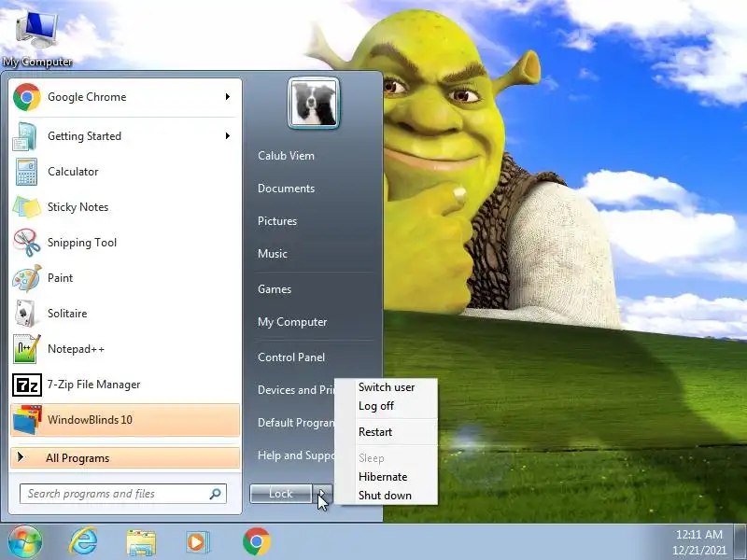The width and height of the screenshot is (747, 560).
Task: Click the My Computer desktop icon
Action: (x=37, y=30)
